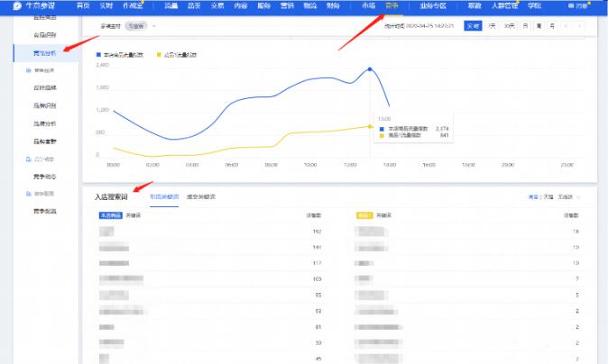Click the next period arrow
608x364 pixels.
tap(579, 26)
